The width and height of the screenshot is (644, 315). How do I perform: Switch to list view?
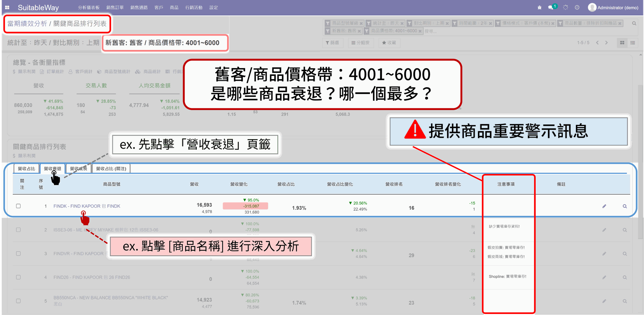click(633, 43)
